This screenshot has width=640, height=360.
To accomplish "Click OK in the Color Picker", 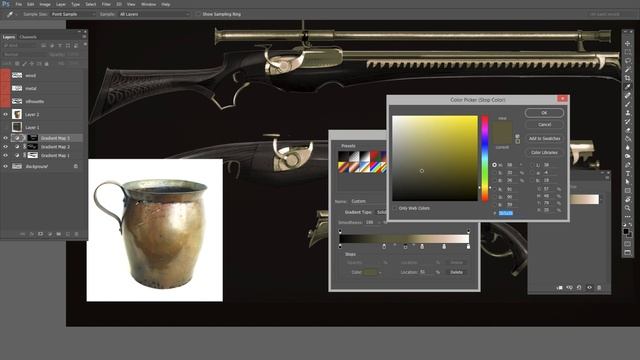I will (544, 113).
